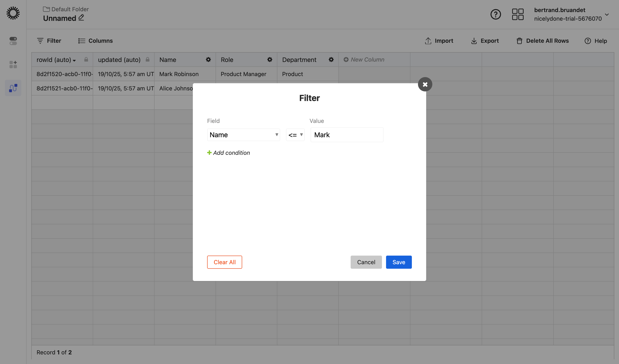Select the Alice Johnson name cell
Image resolution: width=619 pixels, height=364 pixels.
click(174, 88)
